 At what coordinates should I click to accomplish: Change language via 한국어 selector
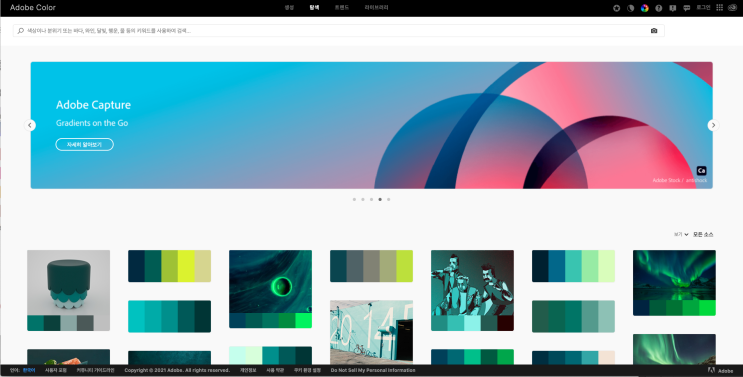click(29, 370)
